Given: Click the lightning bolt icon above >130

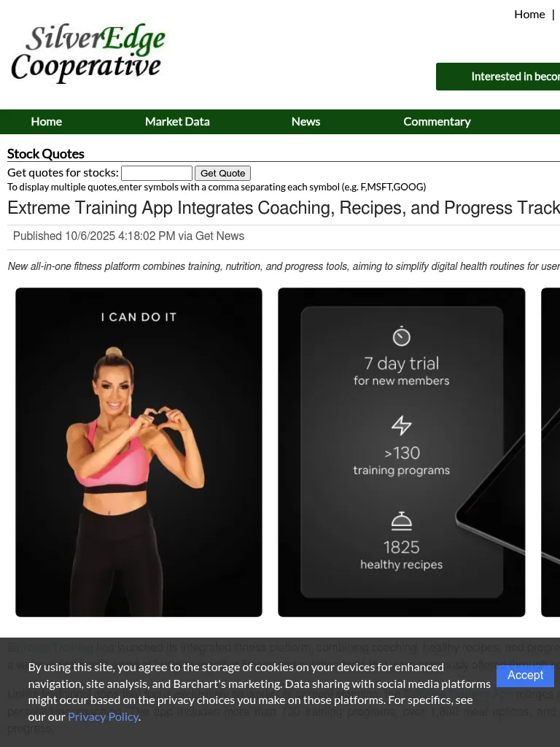Looking at the screenshot, I should click(402, 425).
